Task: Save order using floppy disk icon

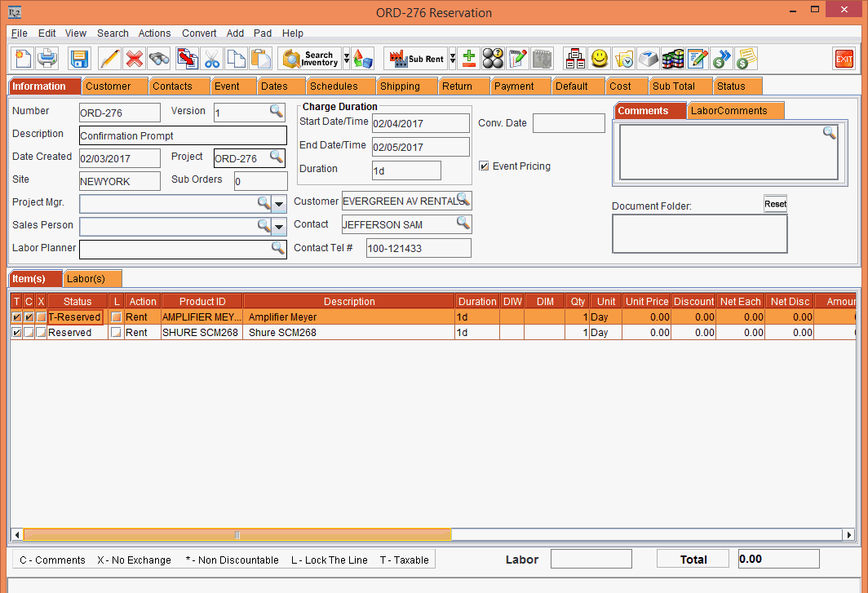Action: click(x=79, y=59)
